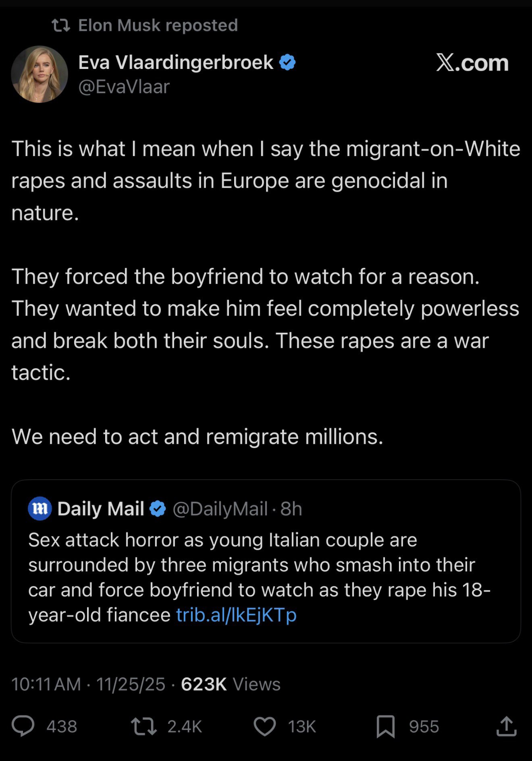The width and height of the screenshot is (532, 761).
Task: Click the 623K Views counter
Action: click(x=231, y=684)
